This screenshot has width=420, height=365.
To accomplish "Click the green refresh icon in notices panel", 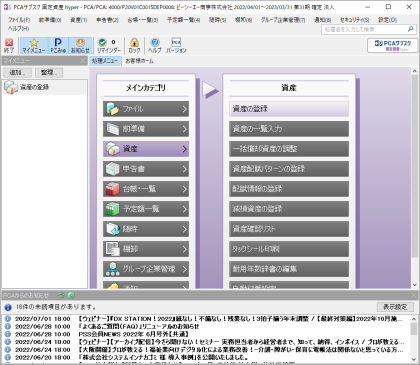I will pos(61,295).
